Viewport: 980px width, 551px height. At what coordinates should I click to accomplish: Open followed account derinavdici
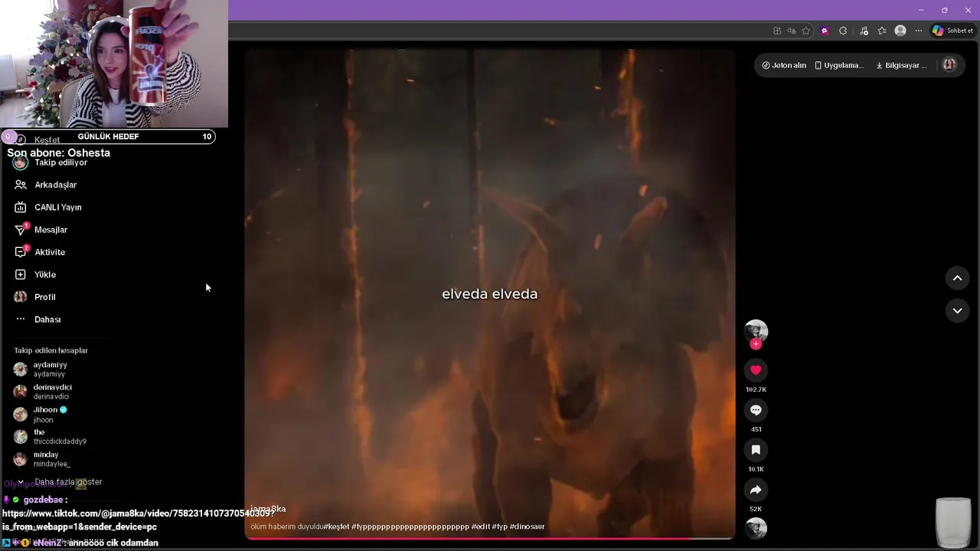tap(52, 392)
